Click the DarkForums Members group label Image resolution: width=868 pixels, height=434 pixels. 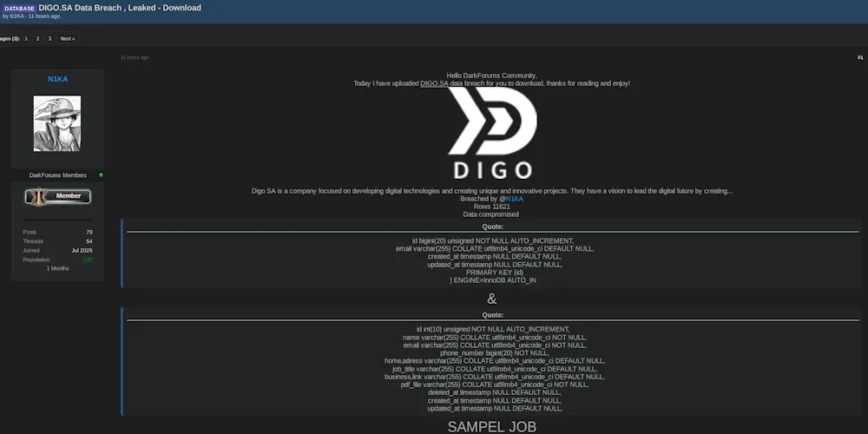tap(58, 175)
